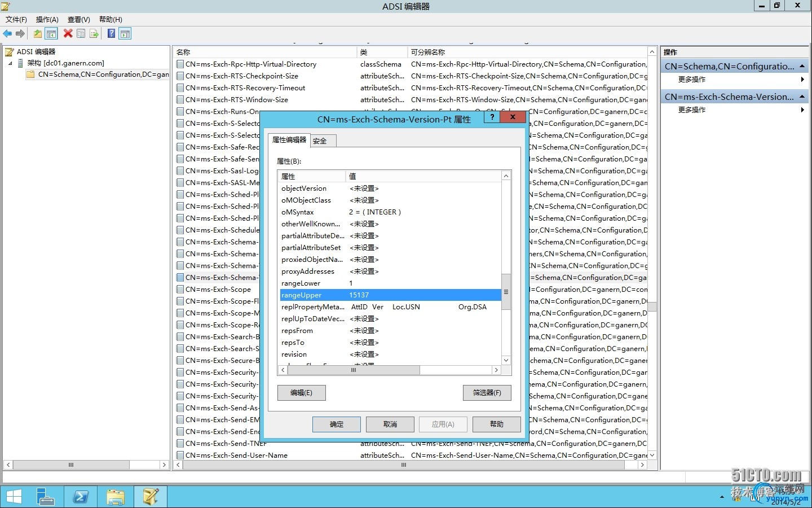Close the properties dialog with X

513,117
